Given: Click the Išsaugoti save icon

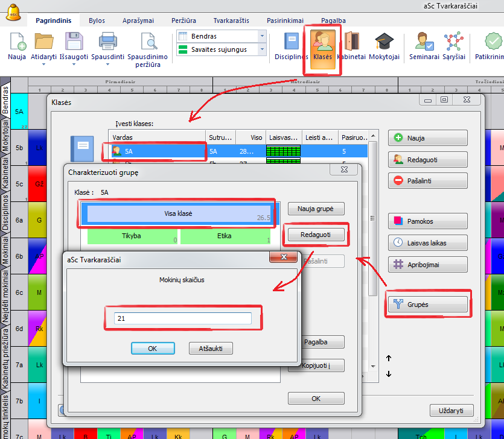Looking at the screenshot, I should point(74,42).
